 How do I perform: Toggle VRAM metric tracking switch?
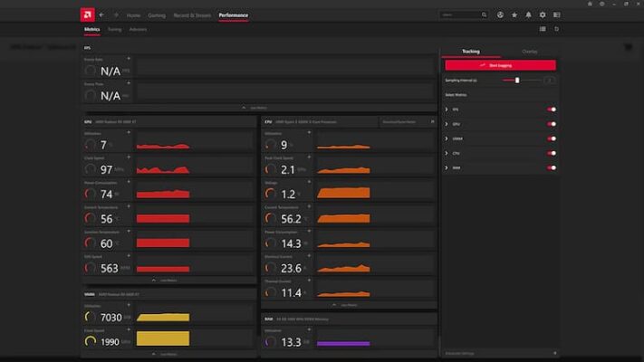coord(552,138)
